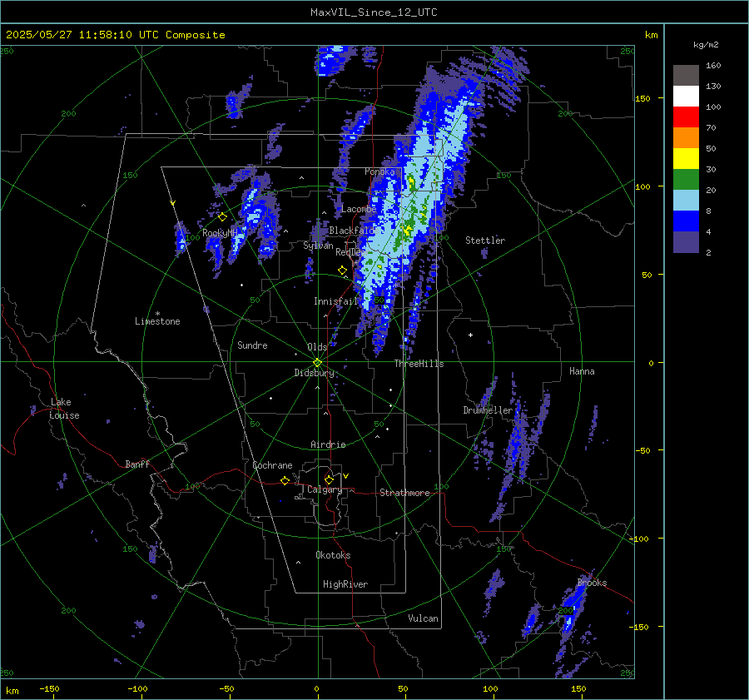Click the ThreeHills label
Viewport: 749px width, 700px height.
[419, 364]
